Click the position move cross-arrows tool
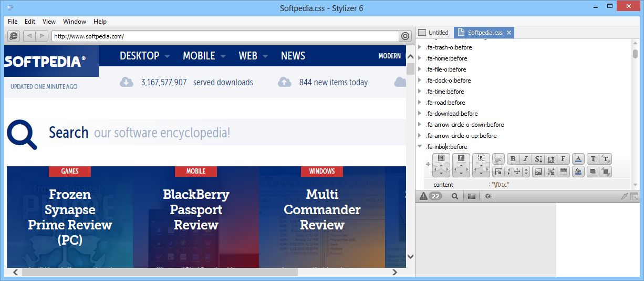Image resolution: width=644 pixels, height=281 pixels. (x=517, y=172)
